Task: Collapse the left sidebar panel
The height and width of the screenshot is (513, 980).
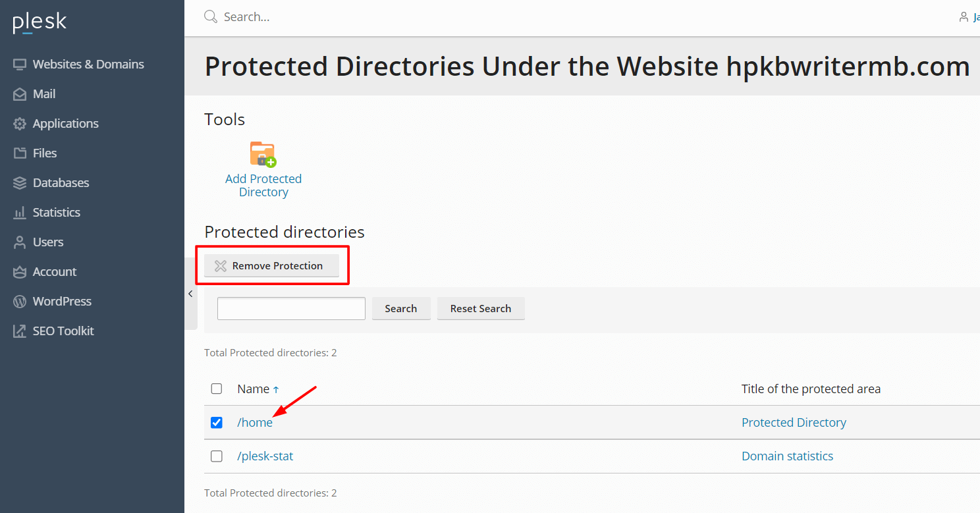Action: pos(190,294)
